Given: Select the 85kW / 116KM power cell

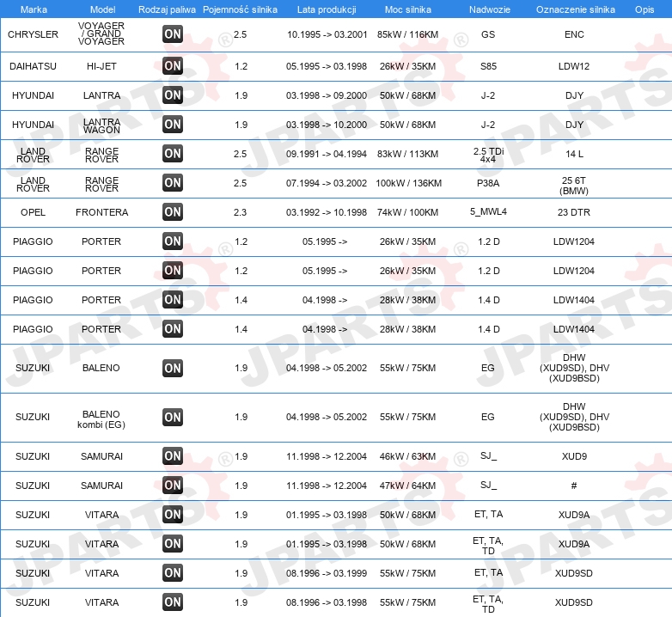Looking at the screenshot, I should coord(408,34).
